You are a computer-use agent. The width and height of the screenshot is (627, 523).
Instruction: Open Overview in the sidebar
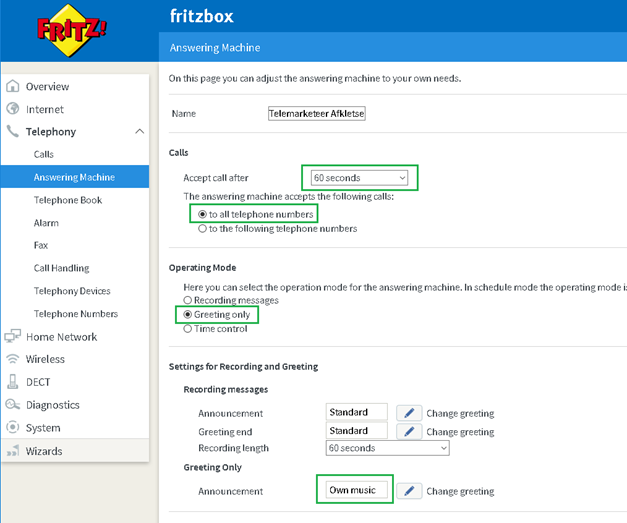pyautogui.click(x=47, y=86)
